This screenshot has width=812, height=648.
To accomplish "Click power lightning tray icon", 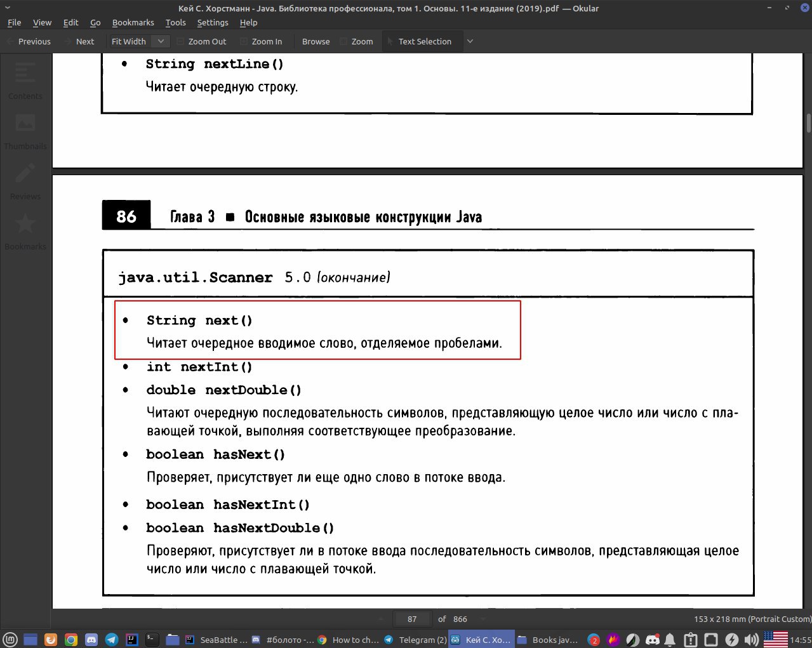I will click(731, 640).
